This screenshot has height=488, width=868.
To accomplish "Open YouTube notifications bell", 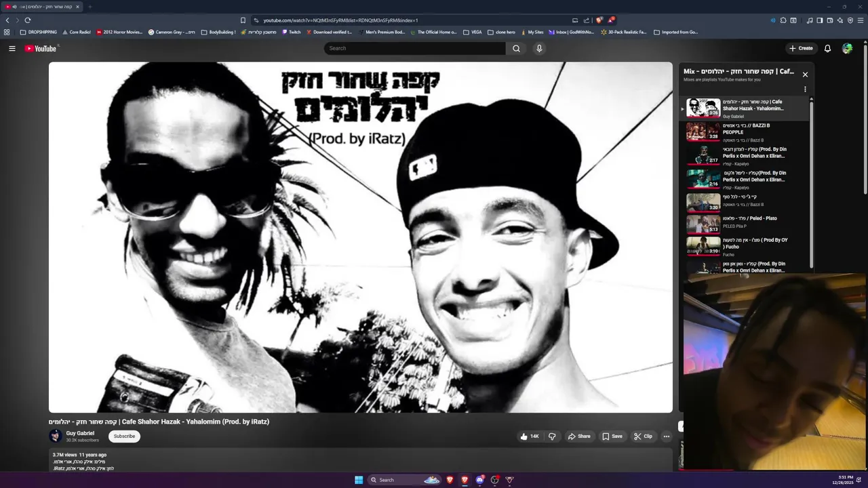I will 827,48.
